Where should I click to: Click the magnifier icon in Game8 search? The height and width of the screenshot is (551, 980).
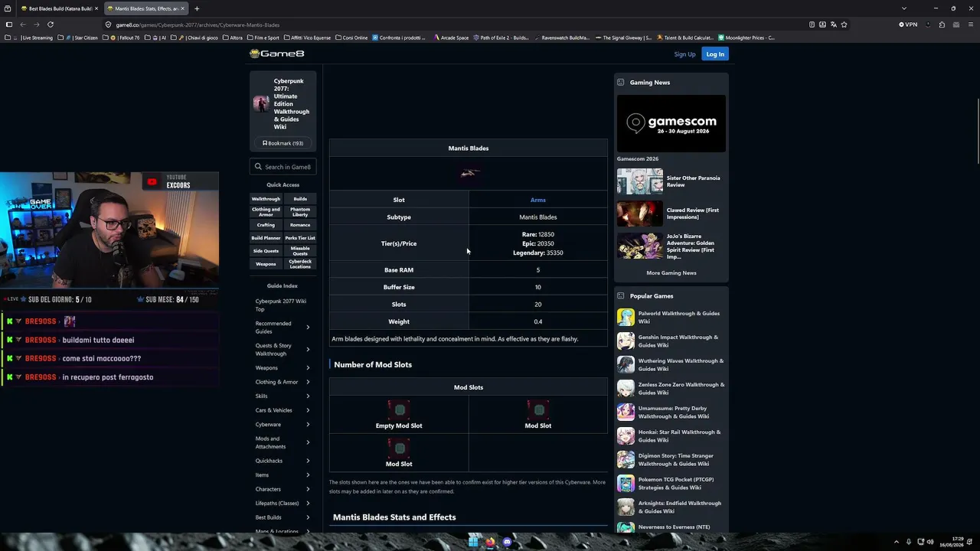[258, 167]
